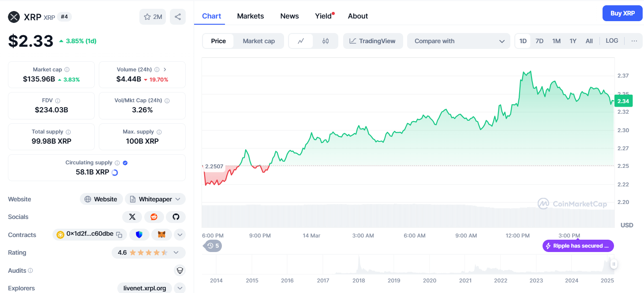Open the News tab
Image resolution: width=644 pixels, height=293 pixels.
pyautogui.click(x=289, y=16)
